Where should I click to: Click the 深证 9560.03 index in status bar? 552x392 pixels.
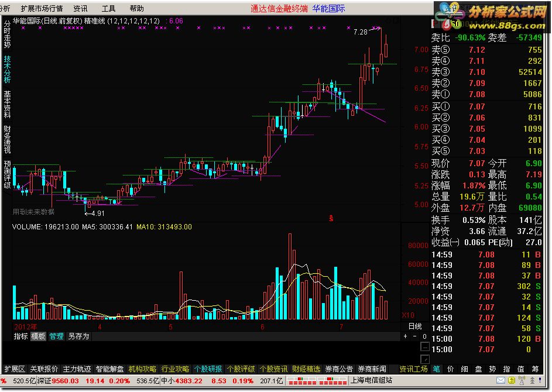pos(58,381)
